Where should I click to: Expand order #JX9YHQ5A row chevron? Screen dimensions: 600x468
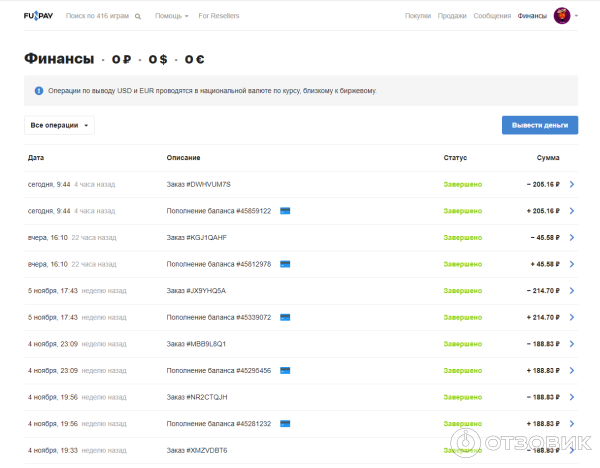click(571, 291)
